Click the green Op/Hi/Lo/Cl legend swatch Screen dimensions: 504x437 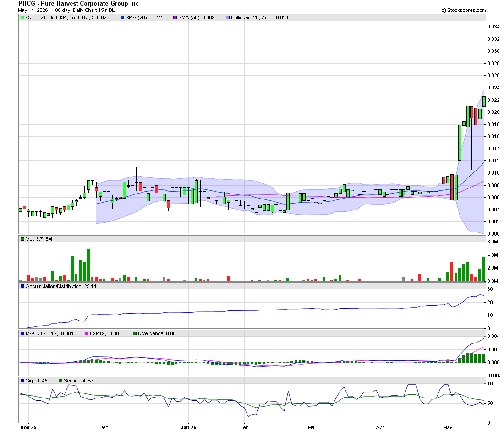(22, 18)
